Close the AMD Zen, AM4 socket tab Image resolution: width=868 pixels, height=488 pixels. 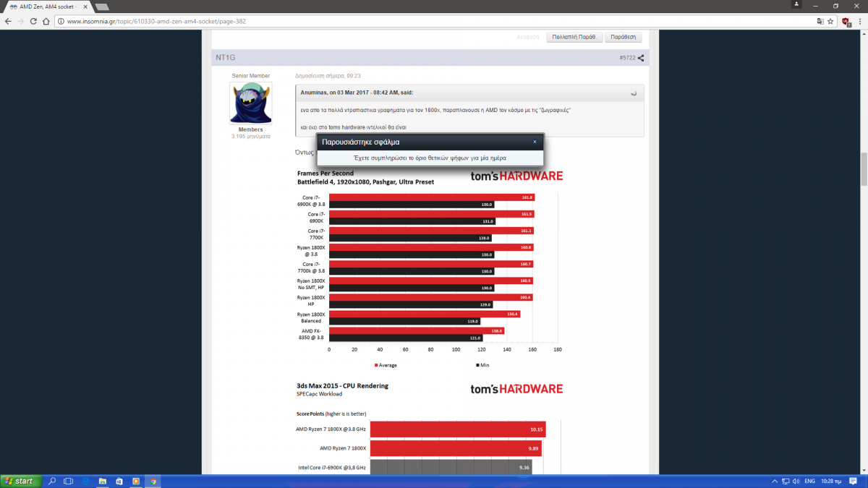86,7
